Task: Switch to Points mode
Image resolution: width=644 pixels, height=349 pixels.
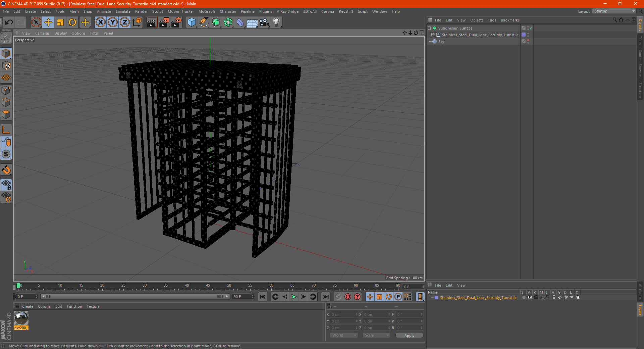Action: [x=6, y=90]
